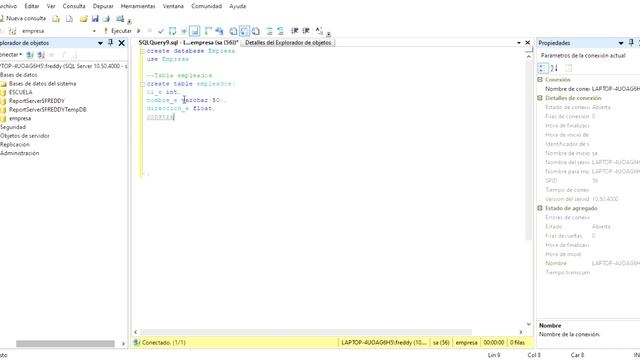Close the Object Explorer panel
Viewport: 640px width, 360px height.
pos(121,43)
